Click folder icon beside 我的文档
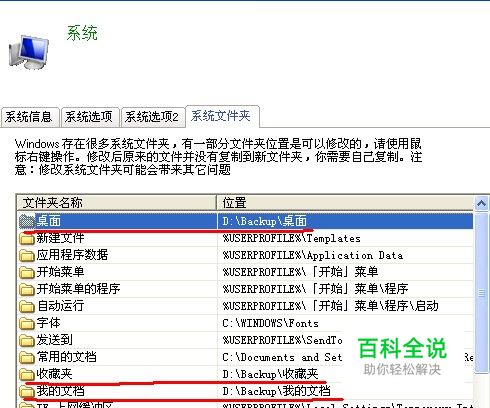The height and width of the screenshot is (408, 490). click(x=27, y=391)
